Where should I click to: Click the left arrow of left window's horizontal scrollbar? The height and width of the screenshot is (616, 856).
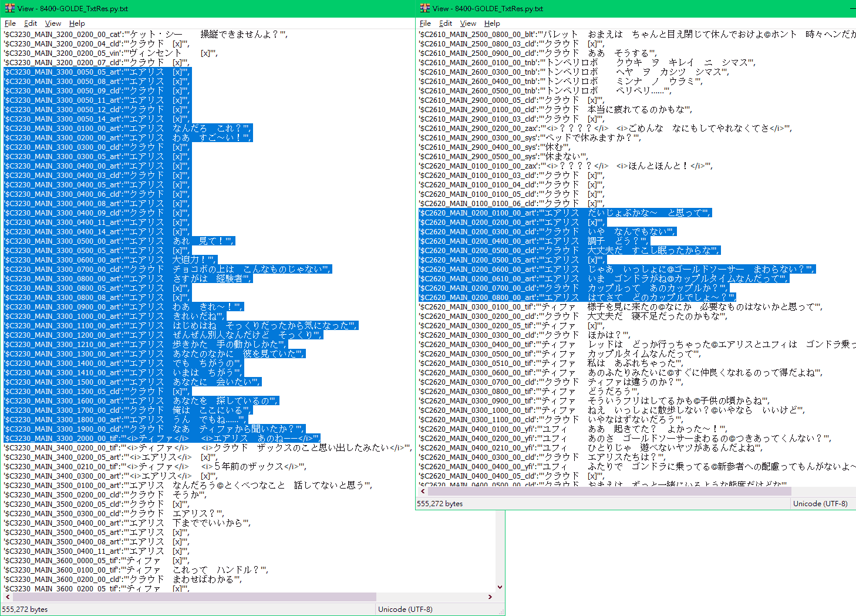click(x=6, y=597)
